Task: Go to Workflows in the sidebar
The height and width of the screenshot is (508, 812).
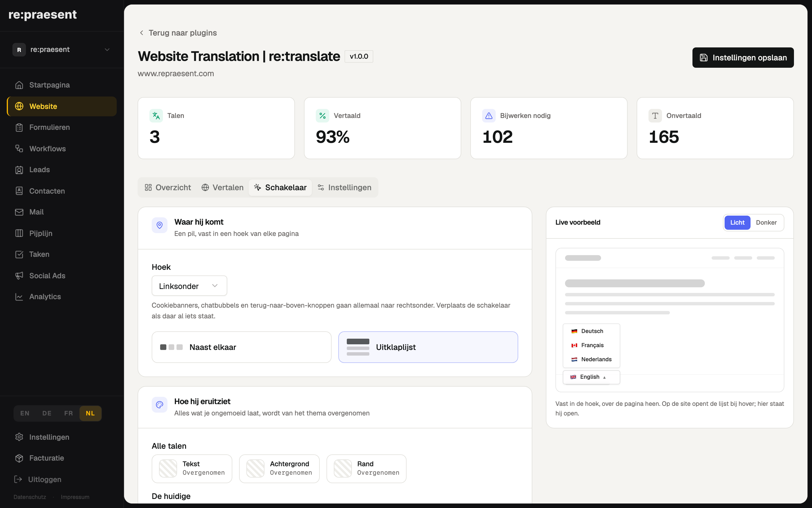Action: point(62,148)
